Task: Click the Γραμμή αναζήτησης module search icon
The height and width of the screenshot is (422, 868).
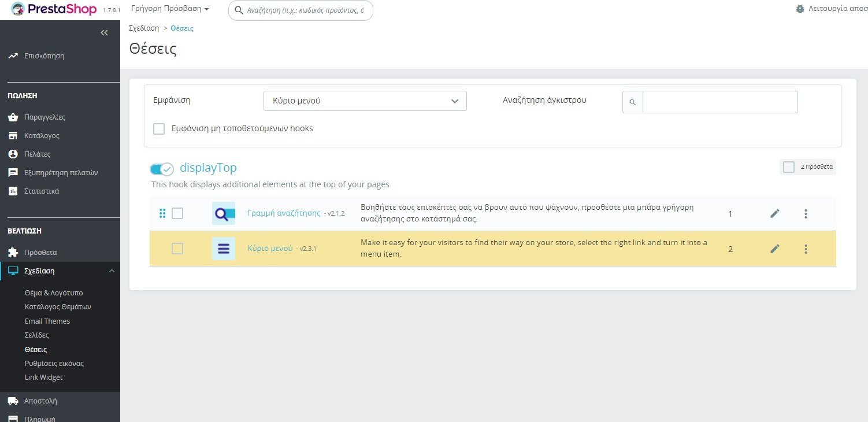Action: pyautogui.click(x=224, y=214)
